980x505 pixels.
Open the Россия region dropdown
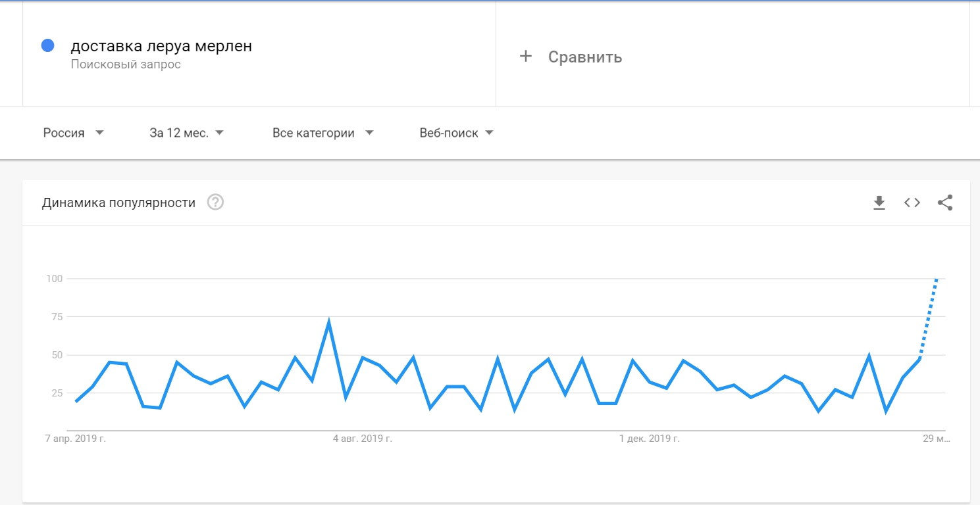[x=73, y=133]
